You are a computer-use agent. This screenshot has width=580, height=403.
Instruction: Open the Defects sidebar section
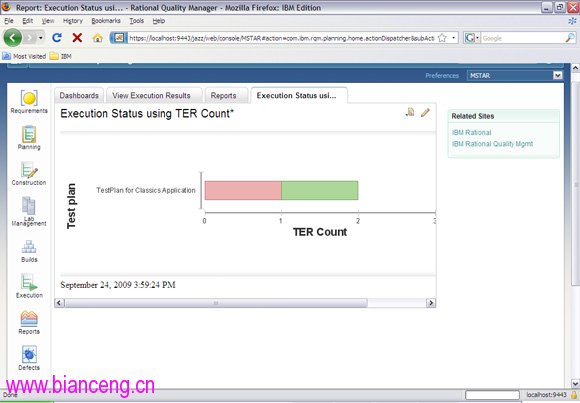pos(29,358)
